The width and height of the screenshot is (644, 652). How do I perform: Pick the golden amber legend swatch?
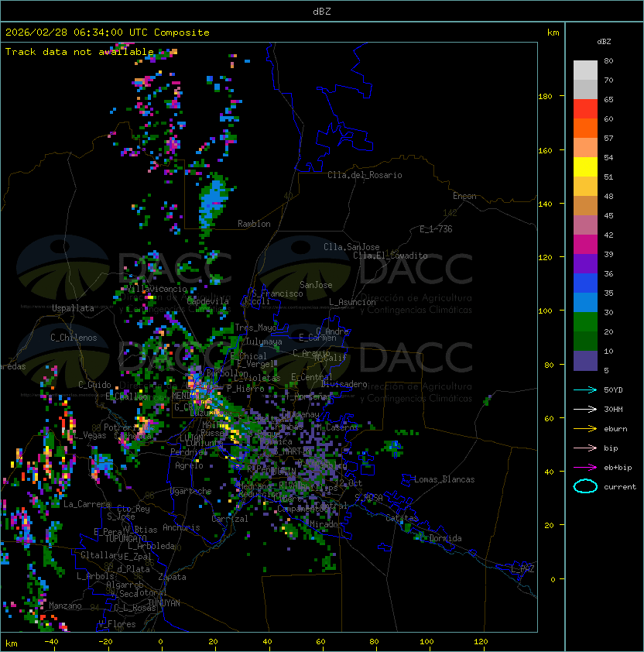[585, 187]
